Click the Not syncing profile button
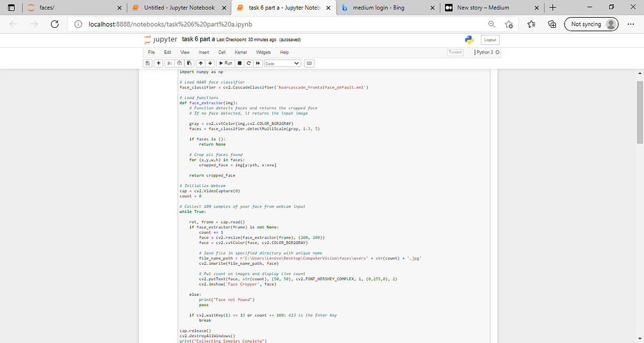644x343 pixels. (592, 24)
